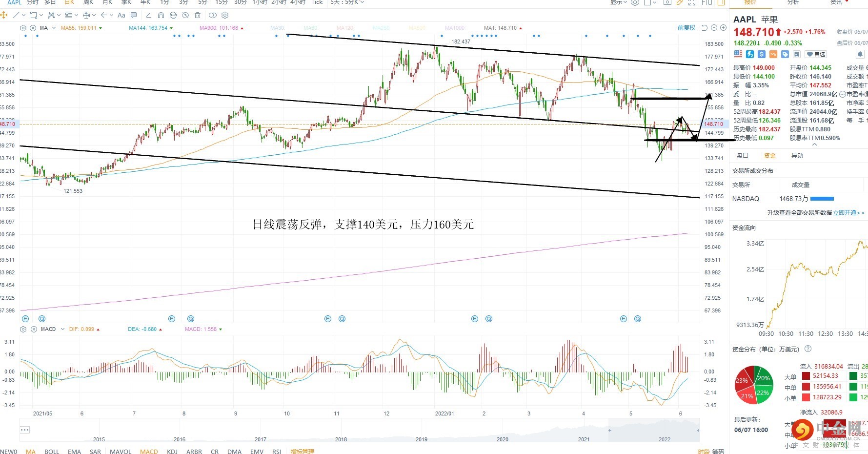Open the 资金 capital tab

click(769, 156)
